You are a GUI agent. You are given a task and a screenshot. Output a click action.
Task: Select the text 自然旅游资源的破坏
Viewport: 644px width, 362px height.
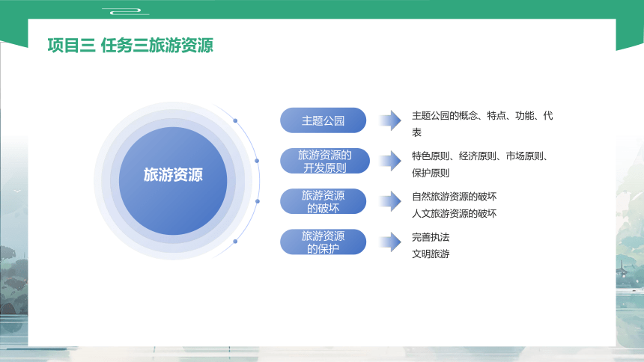click(455, 197)
